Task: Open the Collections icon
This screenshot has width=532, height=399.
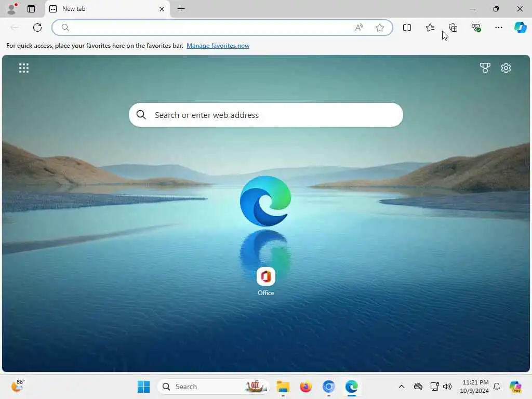Action: click(x=453, y=28)
